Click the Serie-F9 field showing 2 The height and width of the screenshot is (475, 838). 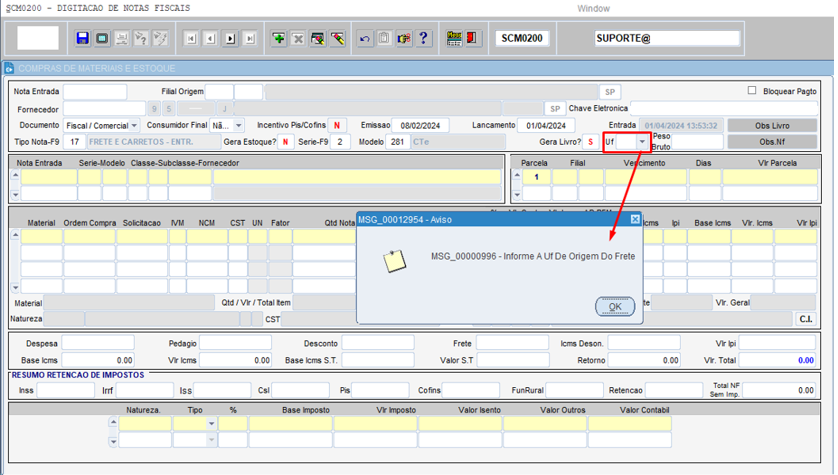click(x=340, y=142)
